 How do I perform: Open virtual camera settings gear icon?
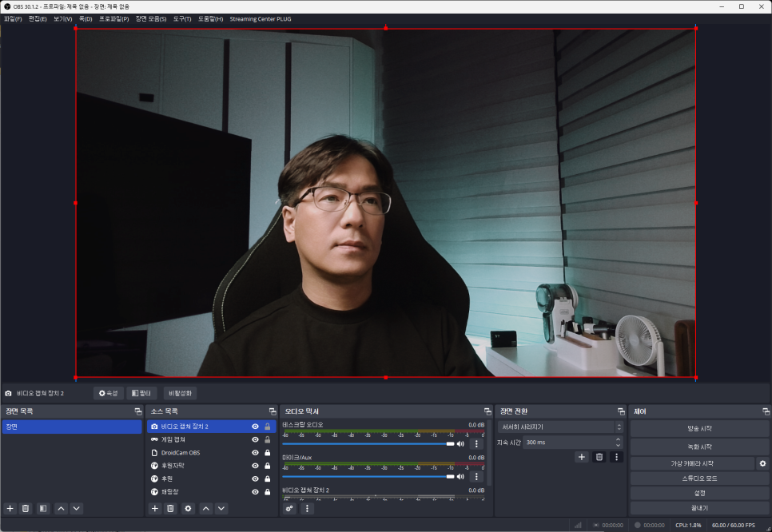[762, 463]
